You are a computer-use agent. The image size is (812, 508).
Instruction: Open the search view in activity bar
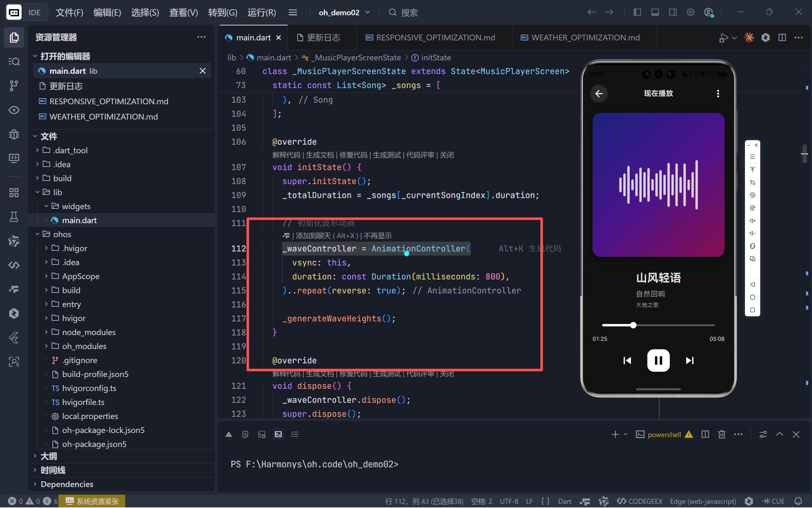[14, 61]
